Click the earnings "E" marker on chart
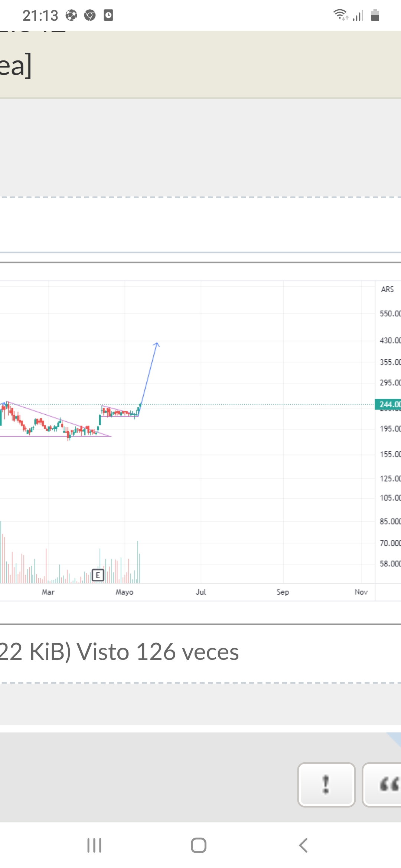401x868 pixels. tap(98, 575)
